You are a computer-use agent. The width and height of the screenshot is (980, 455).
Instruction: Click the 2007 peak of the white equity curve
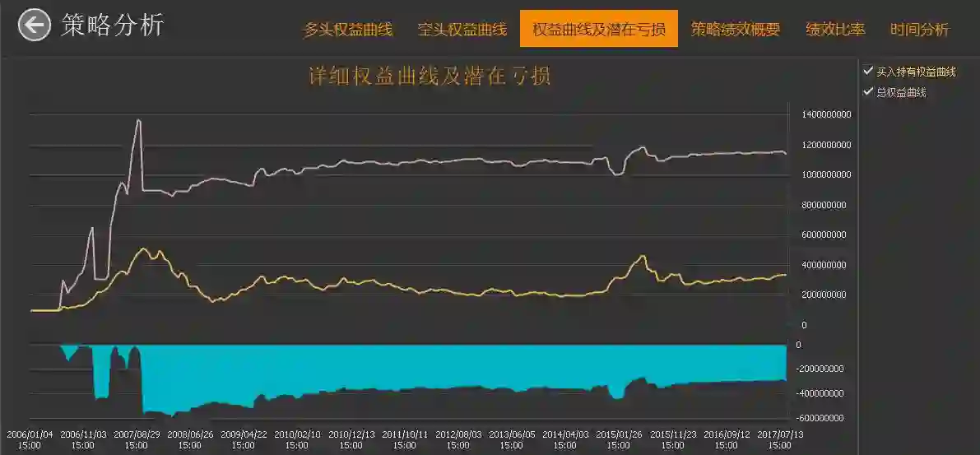pyautogui.click(x=139, y=120)
